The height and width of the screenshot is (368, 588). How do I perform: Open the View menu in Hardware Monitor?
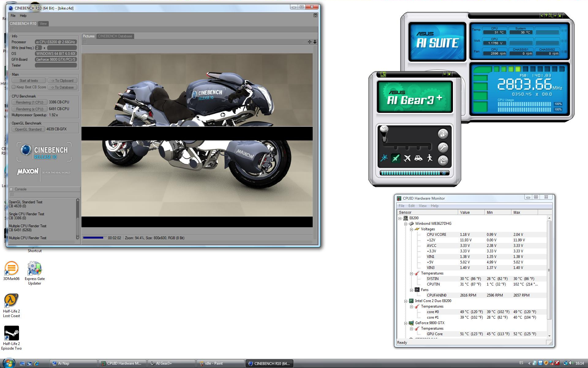(x=422, y=206)
